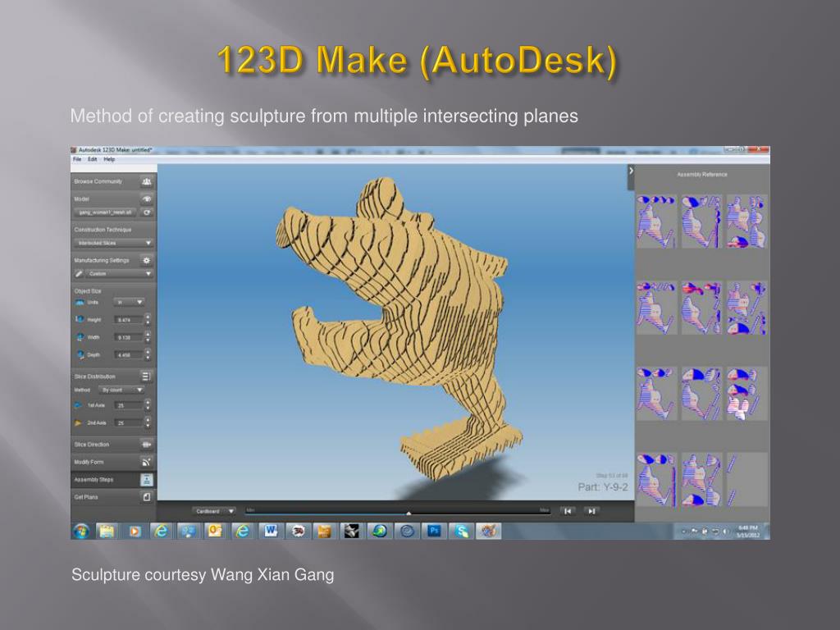Open the Edit menu
Image resolution: width=840 pixels, height=630 pixels.
click(x=93, y=159)
